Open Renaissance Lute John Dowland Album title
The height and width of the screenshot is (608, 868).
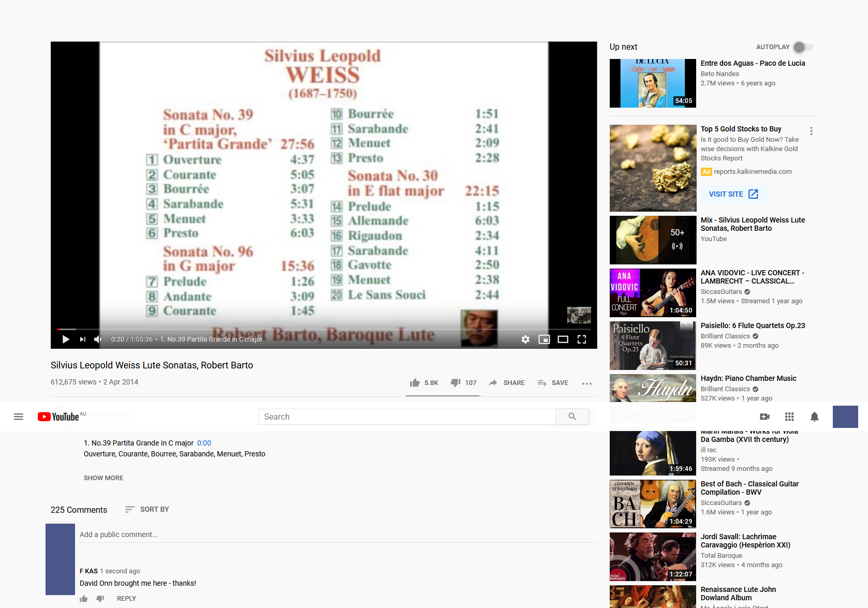point(738,594)
